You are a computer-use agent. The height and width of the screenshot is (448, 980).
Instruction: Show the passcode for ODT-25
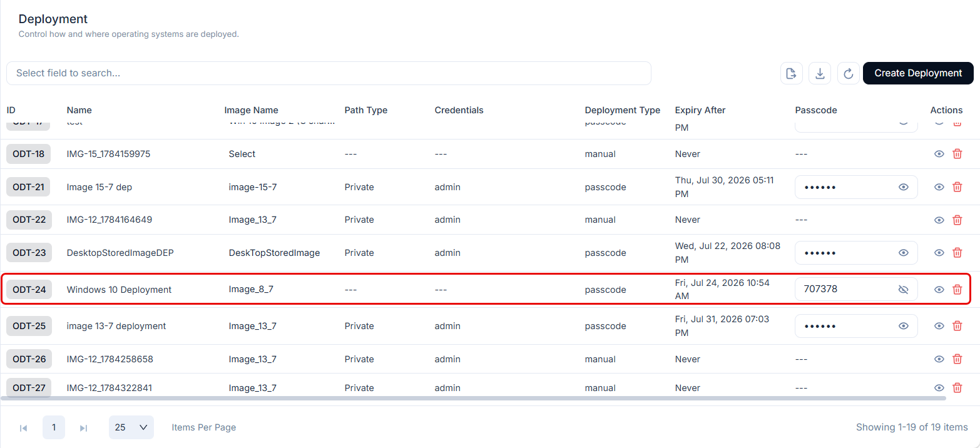point(903,326)
